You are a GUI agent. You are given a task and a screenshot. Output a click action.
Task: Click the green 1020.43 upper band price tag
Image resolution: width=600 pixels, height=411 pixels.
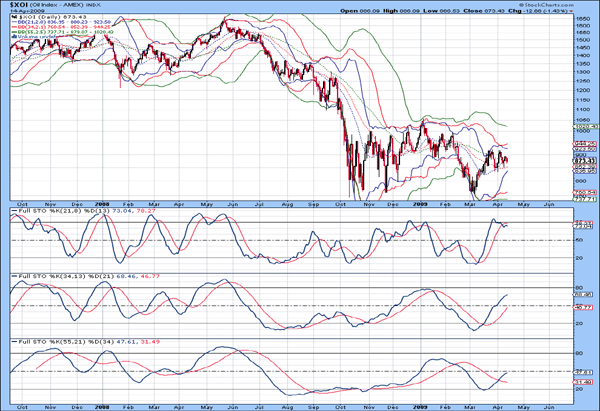click(579, 127)
